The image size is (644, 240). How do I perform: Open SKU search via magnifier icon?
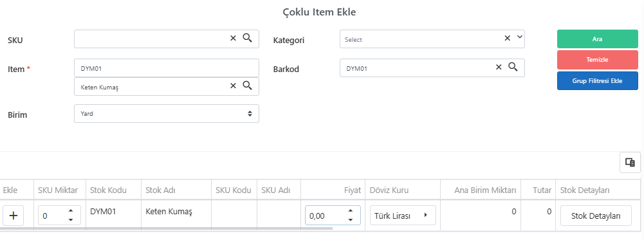tap(247, 38)
